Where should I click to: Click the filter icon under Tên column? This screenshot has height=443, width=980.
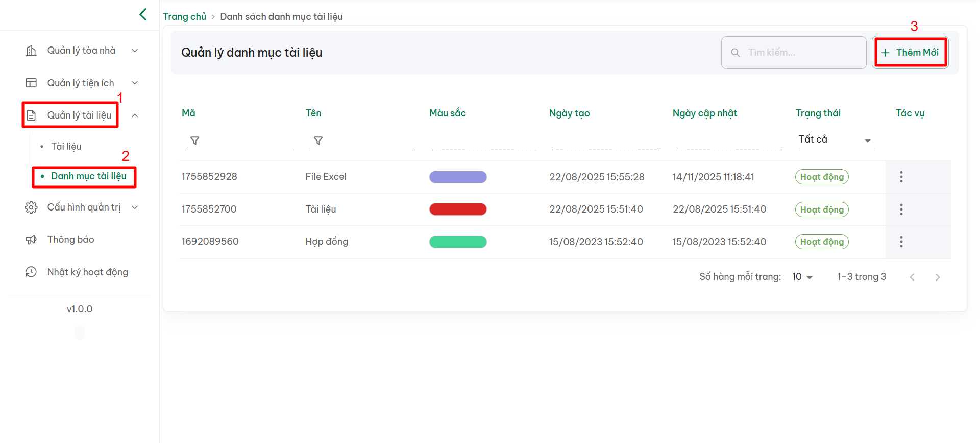pyautogui.click(x=318, y=141)
